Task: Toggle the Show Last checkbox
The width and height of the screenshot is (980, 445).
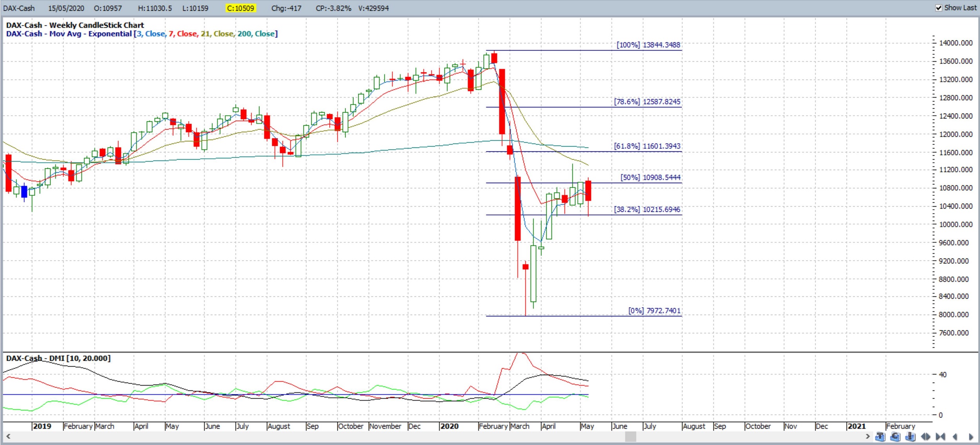Action: coord(939,8)
